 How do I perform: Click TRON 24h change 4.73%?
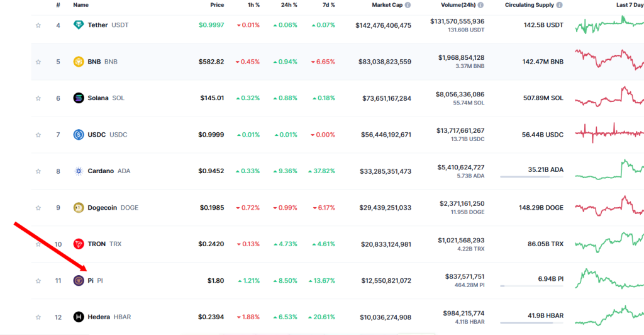coord(286,244)
